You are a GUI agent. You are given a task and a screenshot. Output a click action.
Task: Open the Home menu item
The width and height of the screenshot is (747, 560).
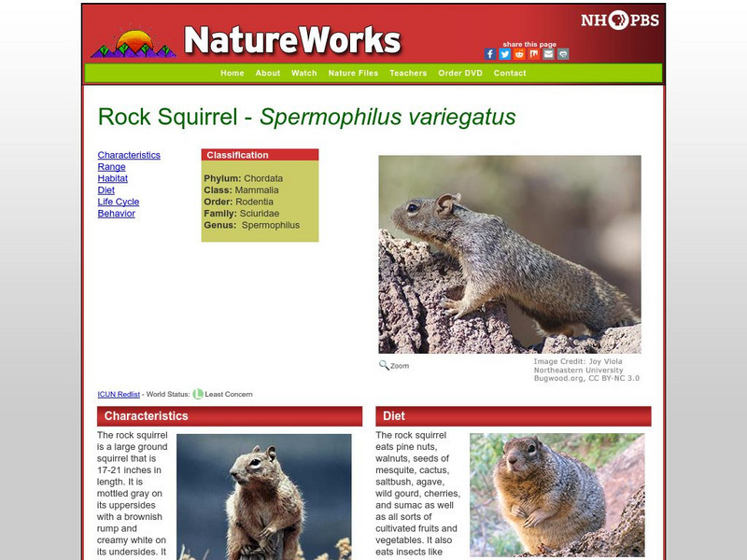tap(232, 73)
